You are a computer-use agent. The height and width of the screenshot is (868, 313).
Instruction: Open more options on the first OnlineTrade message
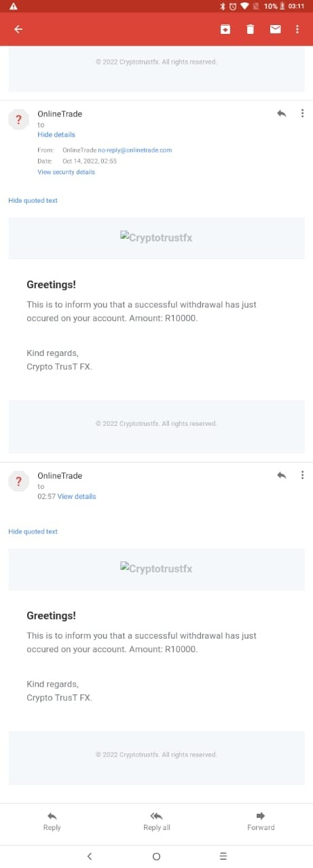coord(302,113)
